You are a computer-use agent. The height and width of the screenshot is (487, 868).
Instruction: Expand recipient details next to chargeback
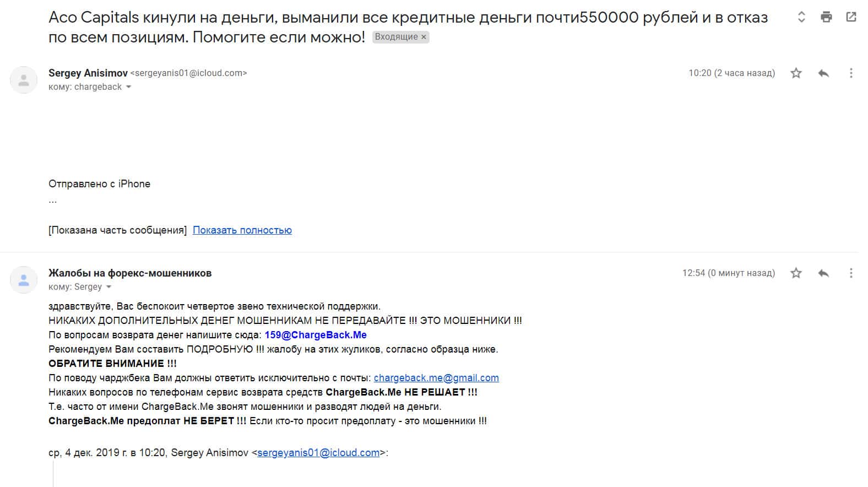[x=129, y=87]
